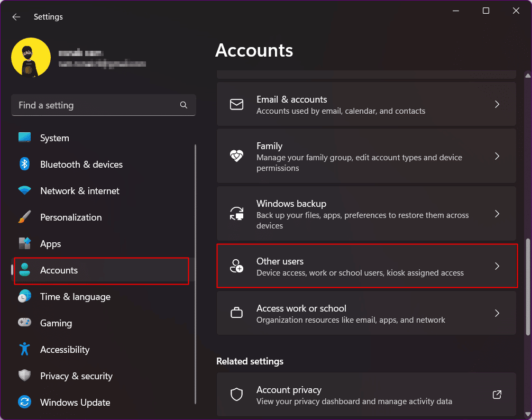Open Privacy & security text
The height and width of the screenshot is (420, 532).
[76, 376]
